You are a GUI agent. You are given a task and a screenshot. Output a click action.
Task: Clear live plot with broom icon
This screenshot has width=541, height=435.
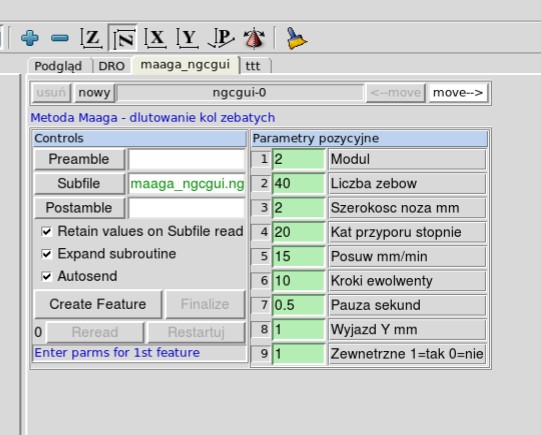click(x=296, y=38)
